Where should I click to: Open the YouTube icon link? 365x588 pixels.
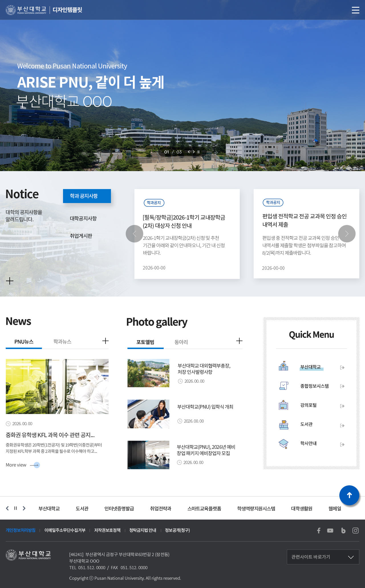point(330,530)
